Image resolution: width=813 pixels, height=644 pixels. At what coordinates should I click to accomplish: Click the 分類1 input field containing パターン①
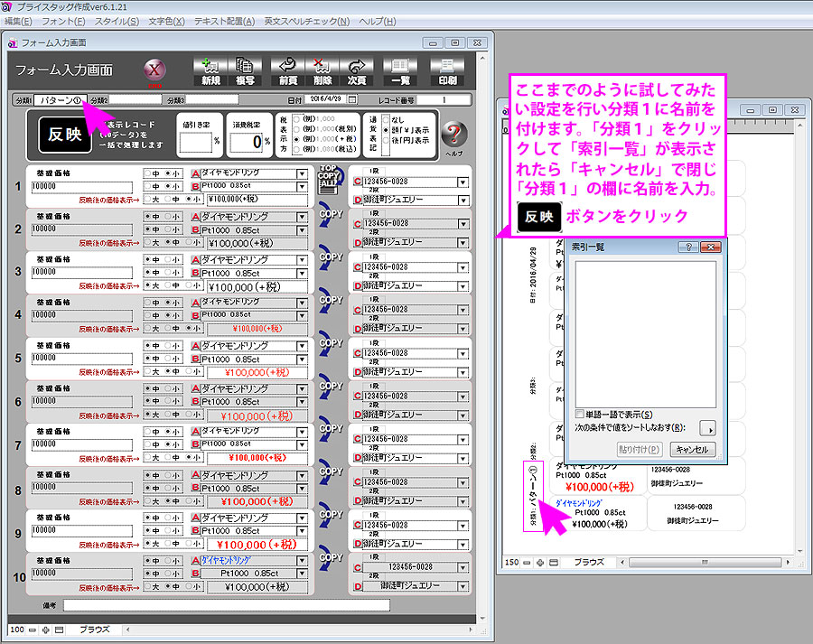pos(59,99)
